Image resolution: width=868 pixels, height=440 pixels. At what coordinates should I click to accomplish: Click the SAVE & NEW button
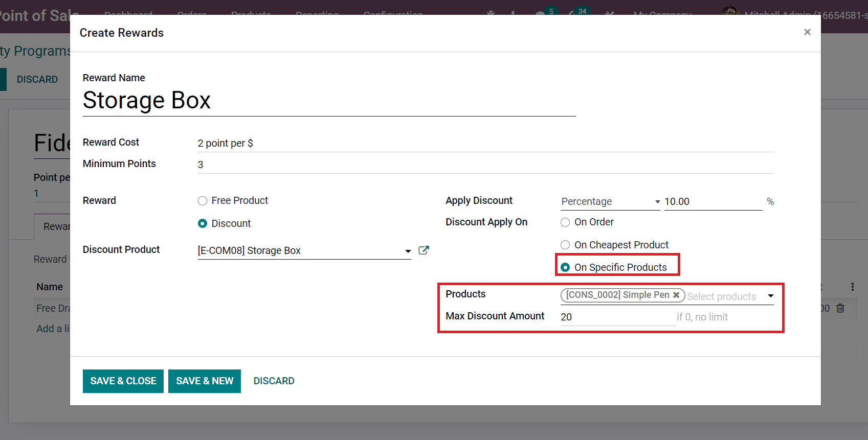pyautogui.click(x=205, y=381)
